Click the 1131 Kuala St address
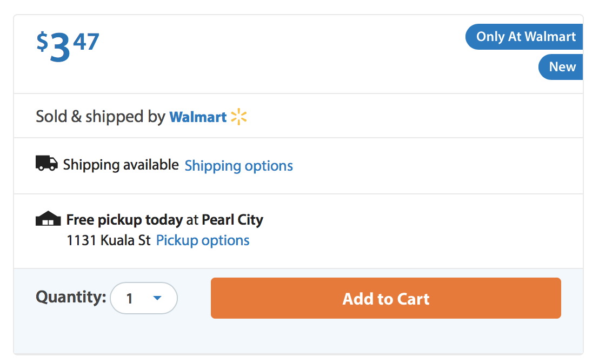The image size is (599, 364). click(x=109, y=240)
